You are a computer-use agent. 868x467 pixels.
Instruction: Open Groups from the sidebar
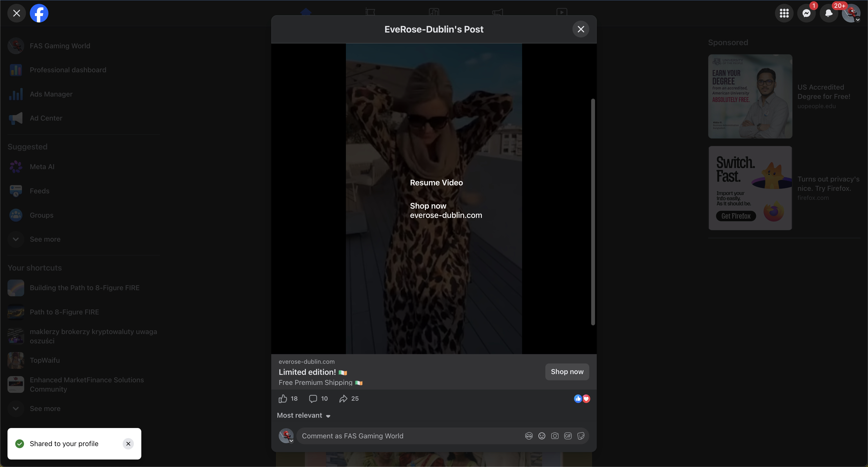(83, 215)
